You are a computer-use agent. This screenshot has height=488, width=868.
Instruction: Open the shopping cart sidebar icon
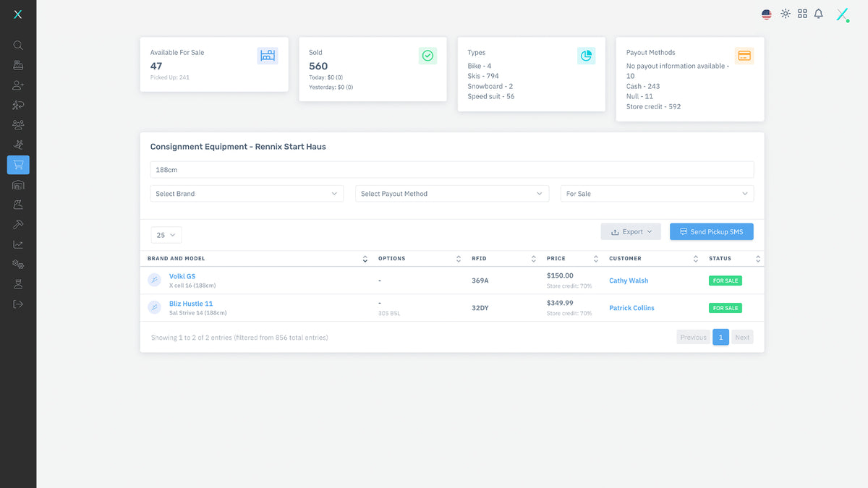point(18,165)
